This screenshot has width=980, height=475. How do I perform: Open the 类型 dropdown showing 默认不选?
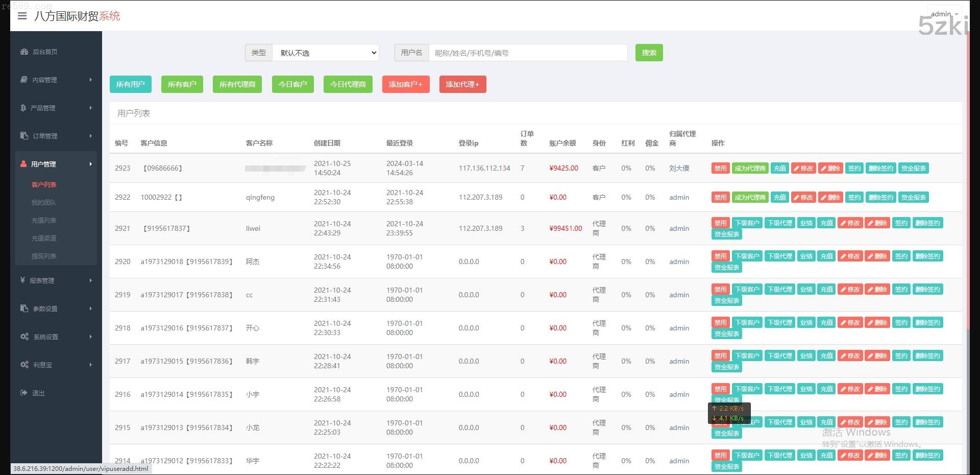(326, 53)
